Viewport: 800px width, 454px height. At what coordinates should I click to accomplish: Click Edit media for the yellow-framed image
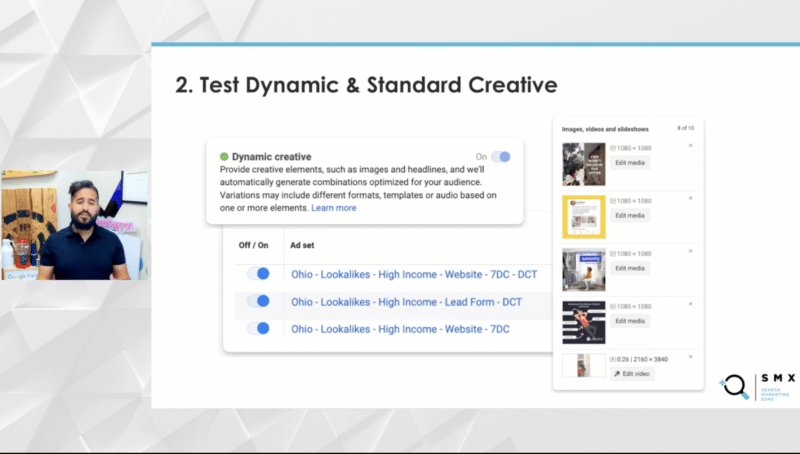(630, 215)
